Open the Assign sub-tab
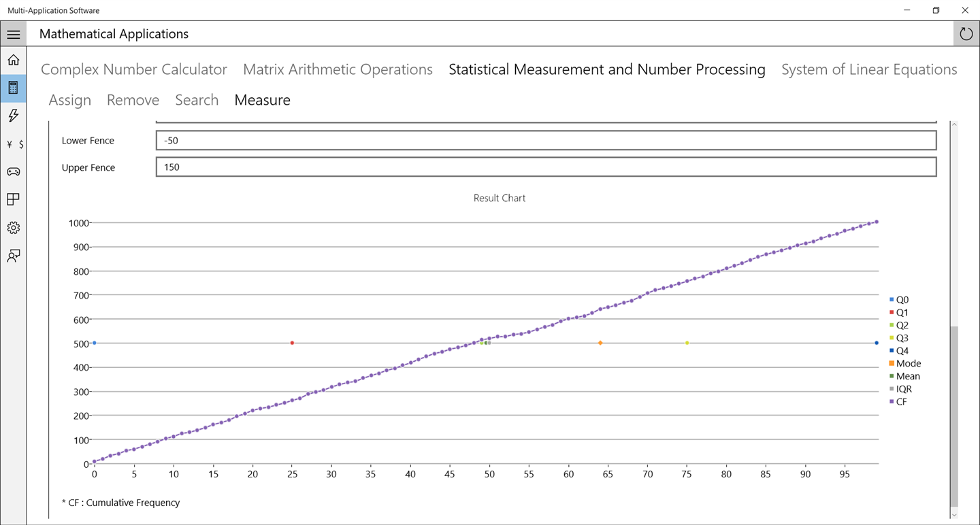The image size is (980, 525). pyautogui.click(x=70, y=100)
